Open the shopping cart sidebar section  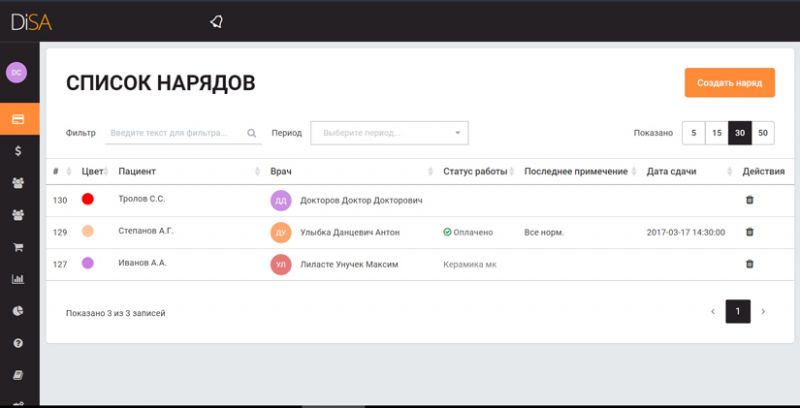(x=18, y=247)
